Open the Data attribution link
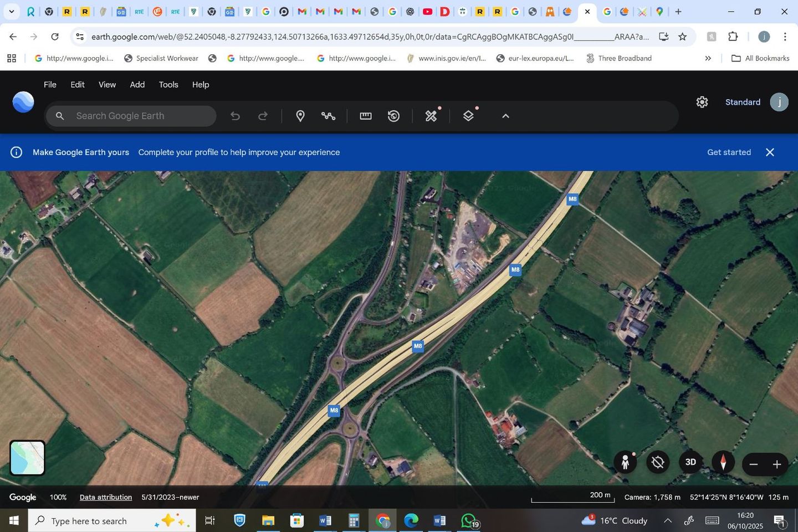 pyautogui.click(x=106, y=497)
